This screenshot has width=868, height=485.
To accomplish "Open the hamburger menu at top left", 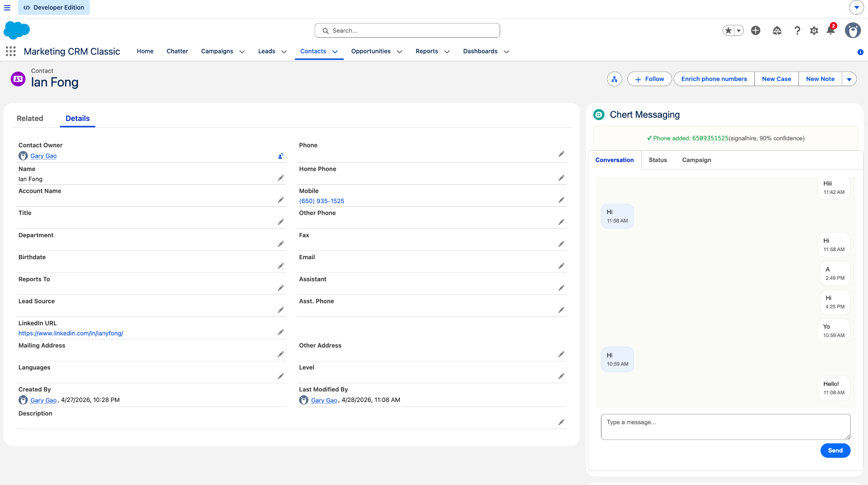I will [7, 8].
